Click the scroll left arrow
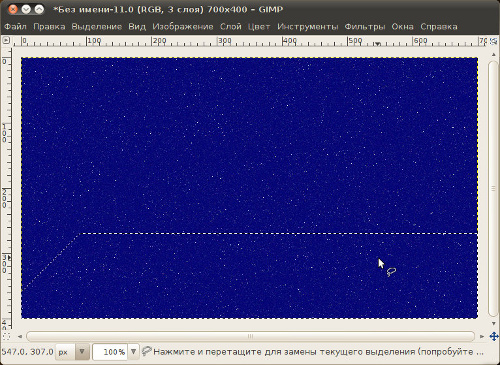The image size is (500, 365). pos(20,336)
